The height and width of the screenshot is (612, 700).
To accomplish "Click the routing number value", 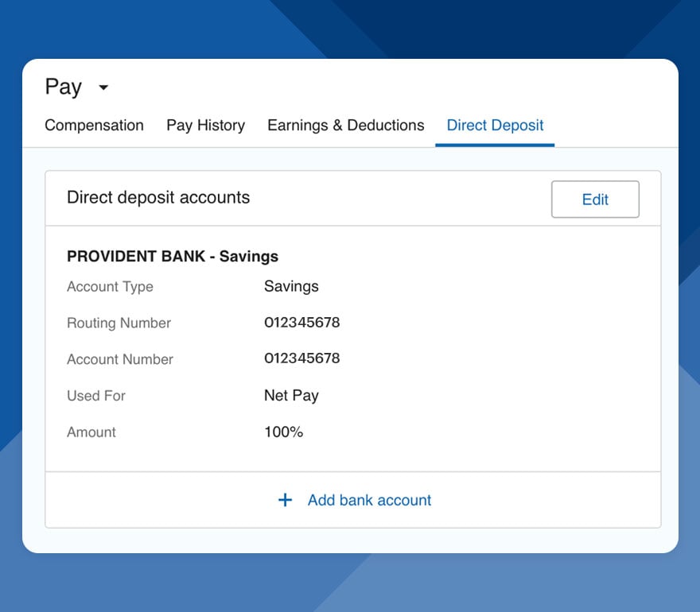I will point(302,323).
